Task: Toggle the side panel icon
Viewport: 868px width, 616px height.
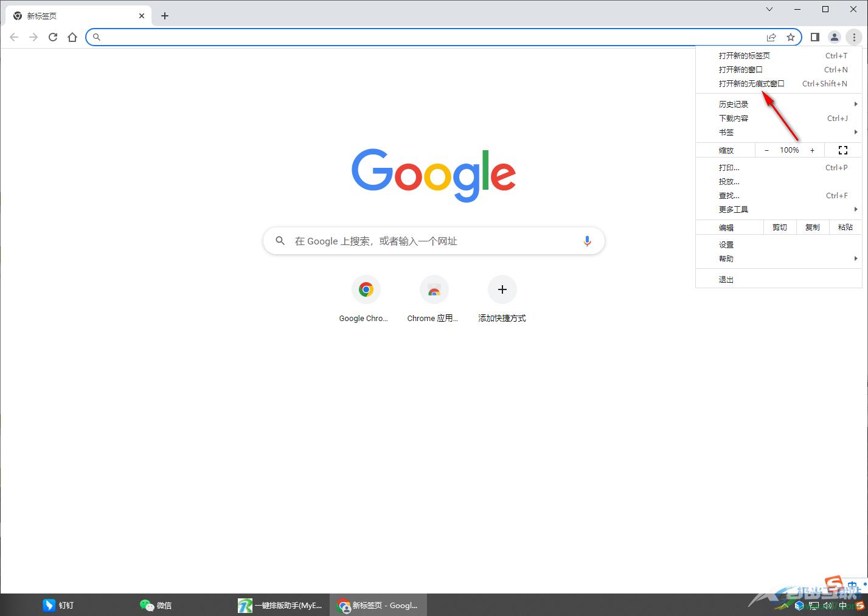Action: point(815,37)
